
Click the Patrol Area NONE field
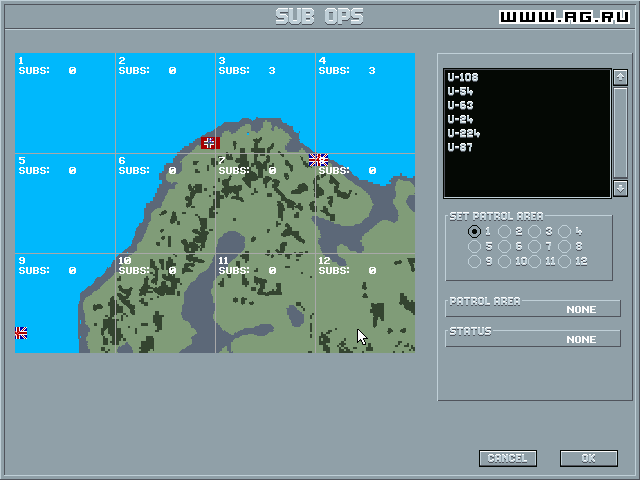click(533, 309)
